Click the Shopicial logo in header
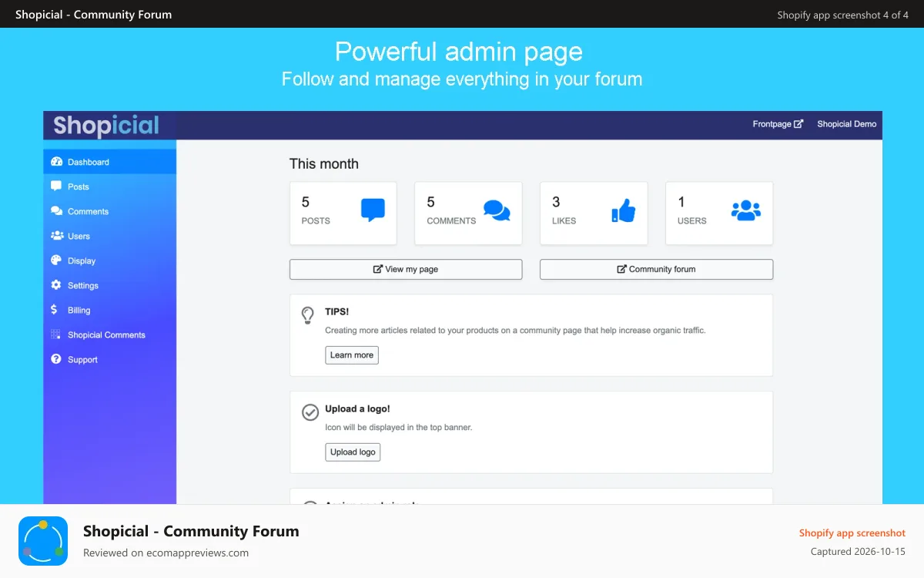The width and height of the screenshot is (924, 578). coord(106,126)
